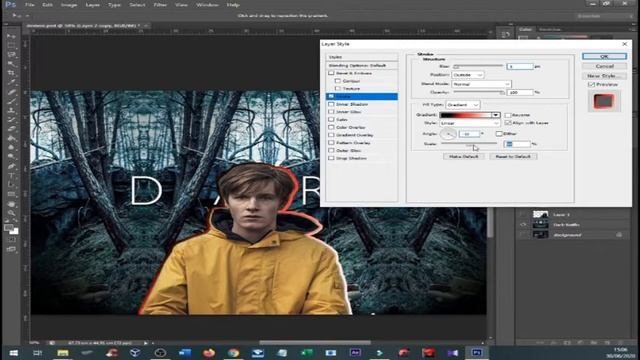This screenshot has height=360, width=640.
Task: Click the Reset to Default button
Action: [x=513, y=157]
